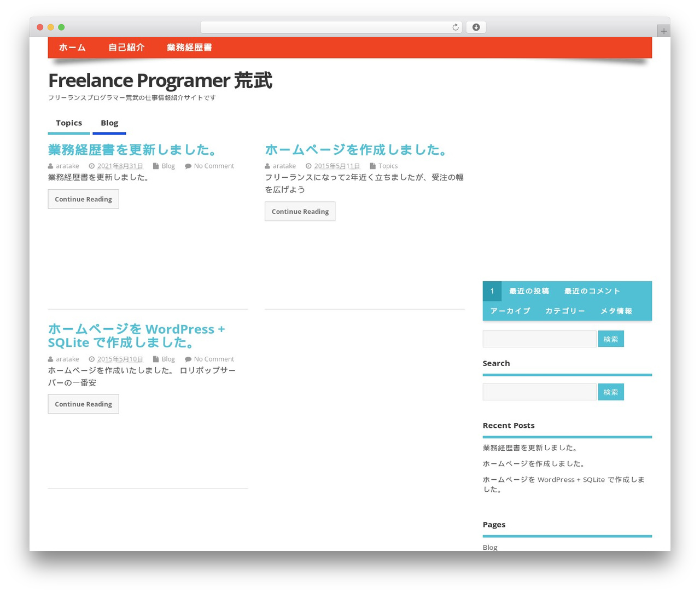Click the Freelance Programer 荒武 site title
Screen dimensions: 700x593
[160, 80]
